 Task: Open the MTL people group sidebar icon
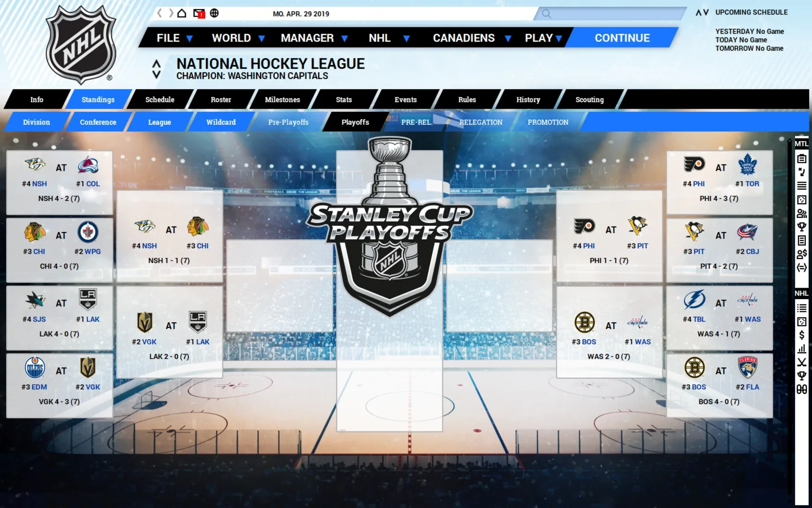coord(801,213)
